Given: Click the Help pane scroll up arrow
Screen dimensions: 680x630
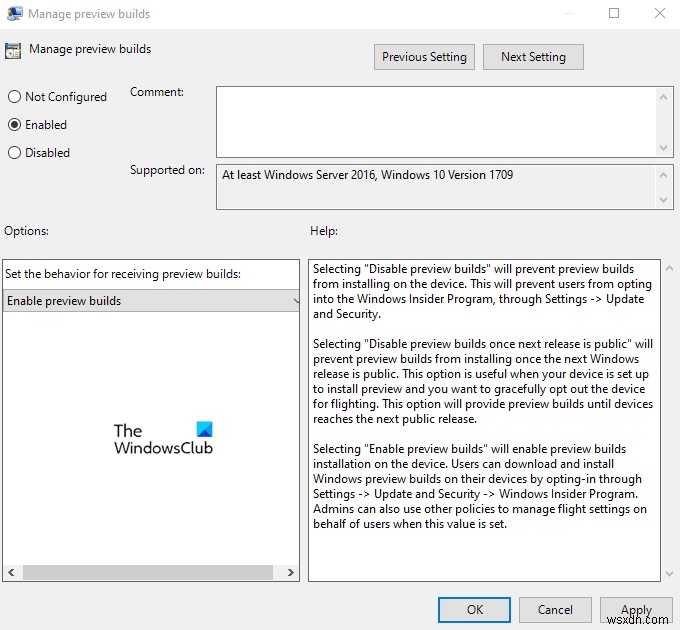Looking at the screenshot, I should 669,268.
